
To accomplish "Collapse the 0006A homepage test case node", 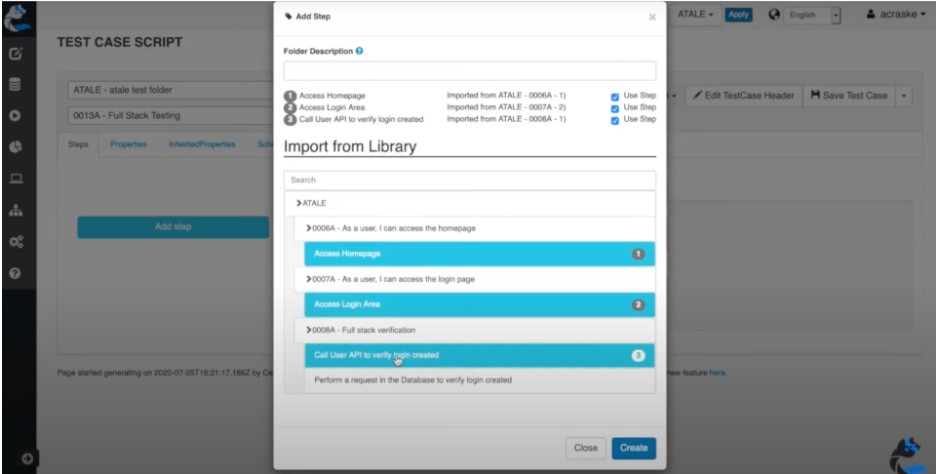I will coord(309,228).
